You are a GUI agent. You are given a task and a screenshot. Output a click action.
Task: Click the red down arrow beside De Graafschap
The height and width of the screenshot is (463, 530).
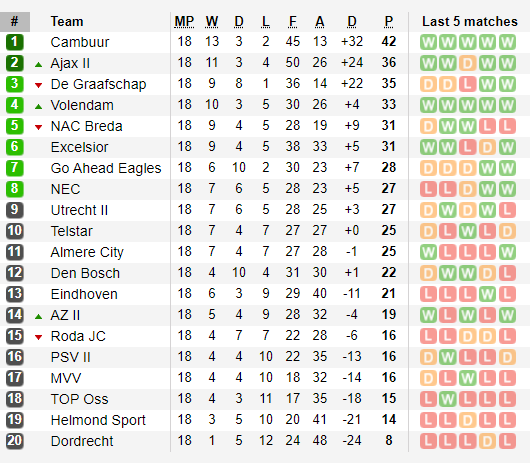39,85
